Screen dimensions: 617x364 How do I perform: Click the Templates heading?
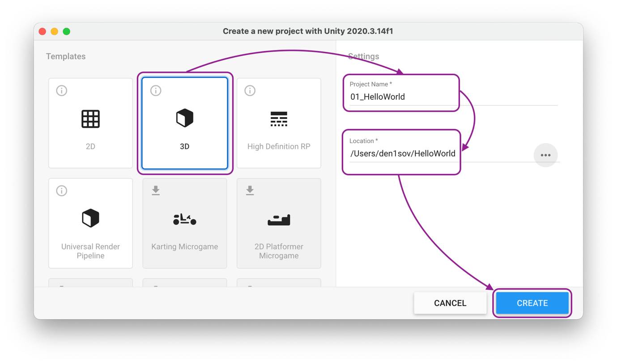click(x=66, y=56)
